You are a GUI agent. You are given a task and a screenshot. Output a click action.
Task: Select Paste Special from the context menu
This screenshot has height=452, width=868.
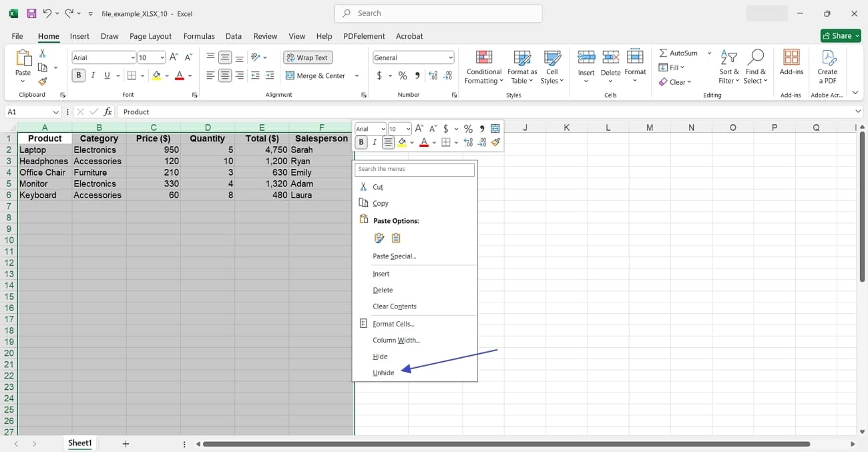pyautogui.click(x=394, y=256)
